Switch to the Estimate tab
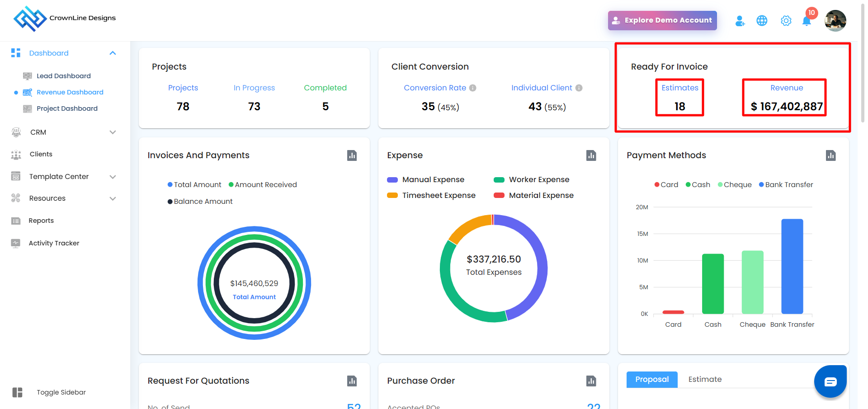Viewport: 868px width, 409px height. point(705,380)
